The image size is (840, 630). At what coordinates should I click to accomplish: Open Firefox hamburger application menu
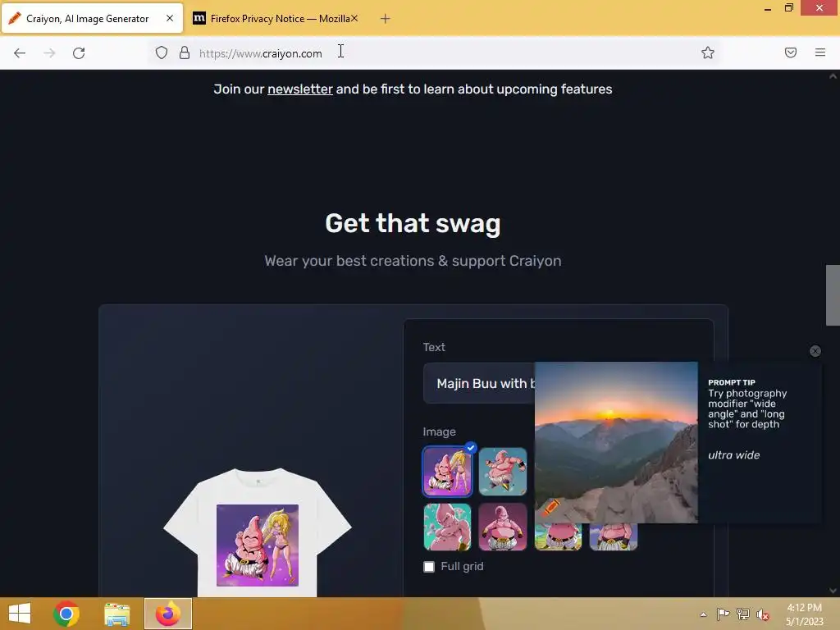pos(820,52)
